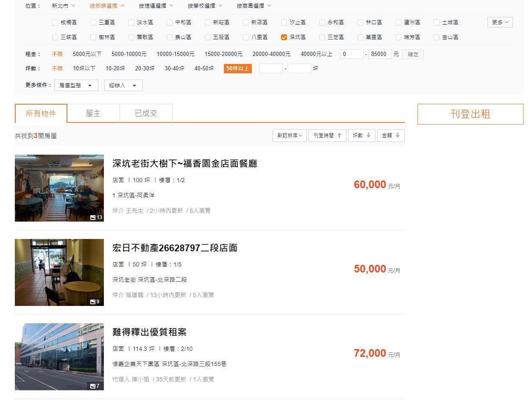Open listing 深坑老街大樹下~福香園金店面餐廳
This screenshot has width=532, height=400.
pos(185,164)
